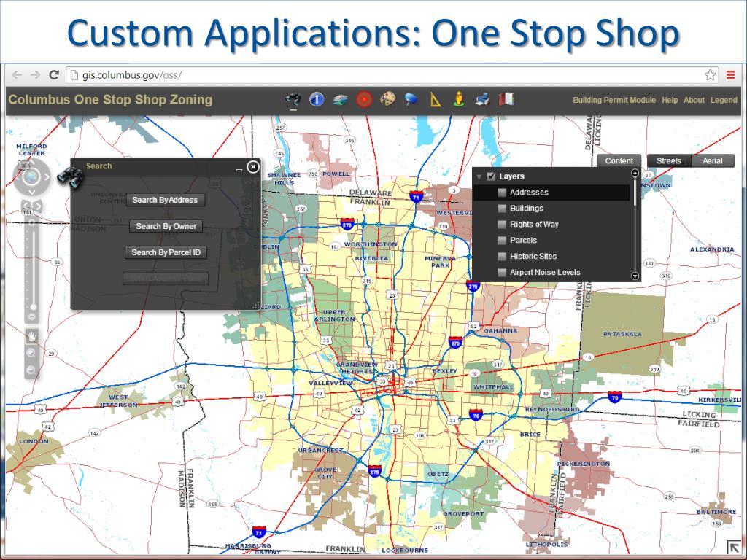Pan the map right with the arrow
747x560 pixels.
(47, 176)
